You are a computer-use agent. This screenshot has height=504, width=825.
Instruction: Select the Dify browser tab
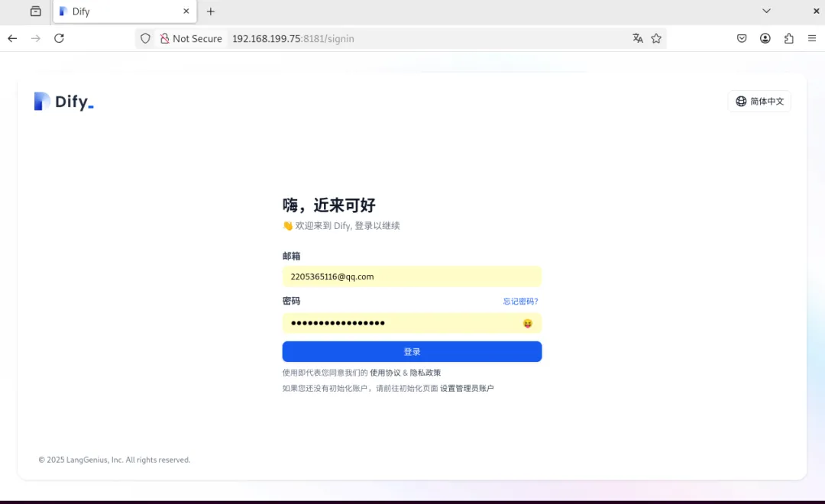(125, 11)
